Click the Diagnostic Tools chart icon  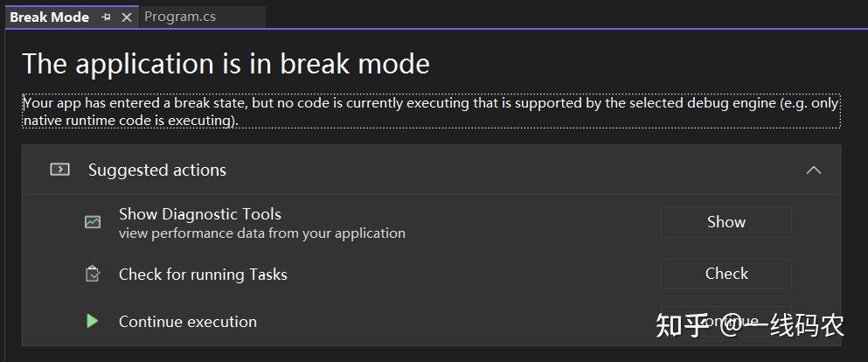click(x=93, y=222)
